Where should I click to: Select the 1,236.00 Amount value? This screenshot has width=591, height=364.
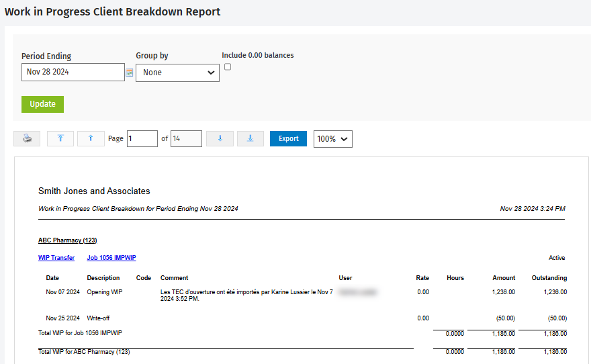504,292
